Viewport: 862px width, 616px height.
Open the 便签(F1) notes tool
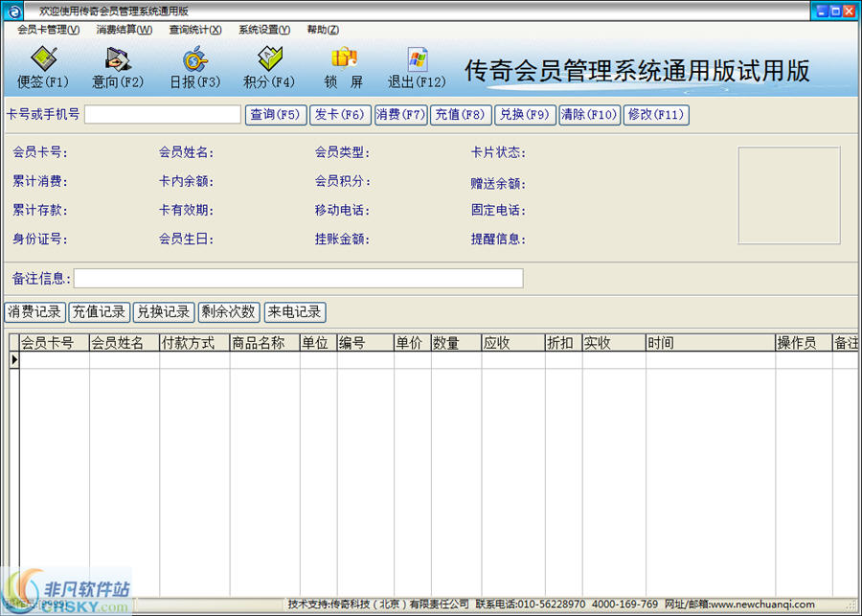[43, 68]
